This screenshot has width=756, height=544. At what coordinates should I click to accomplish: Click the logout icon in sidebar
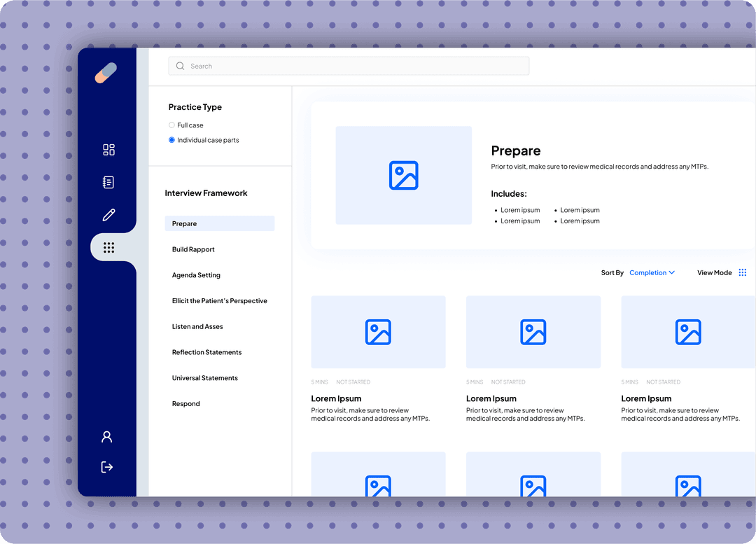[x=107, y=467]
